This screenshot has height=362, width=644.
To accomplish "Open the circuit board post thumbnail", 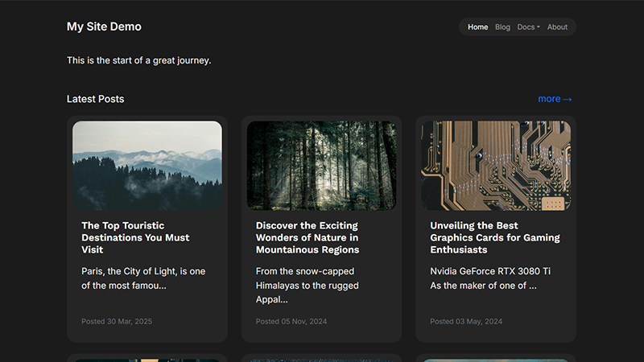I will [x=496, y=166].
